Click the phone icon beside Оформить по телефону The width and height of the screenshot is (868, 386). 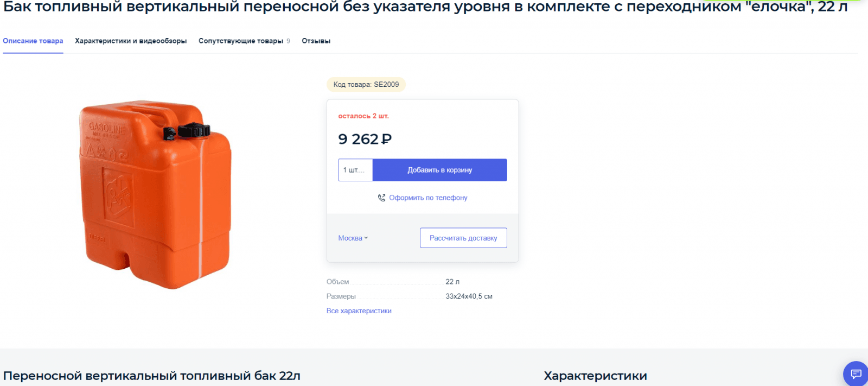pos(381,198)
